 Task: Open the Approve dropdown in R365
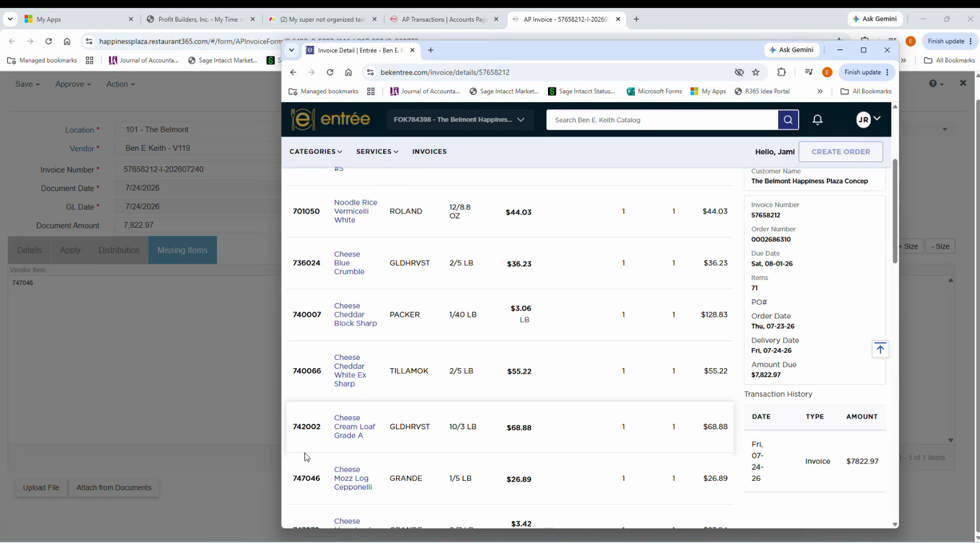click(73, 84)
